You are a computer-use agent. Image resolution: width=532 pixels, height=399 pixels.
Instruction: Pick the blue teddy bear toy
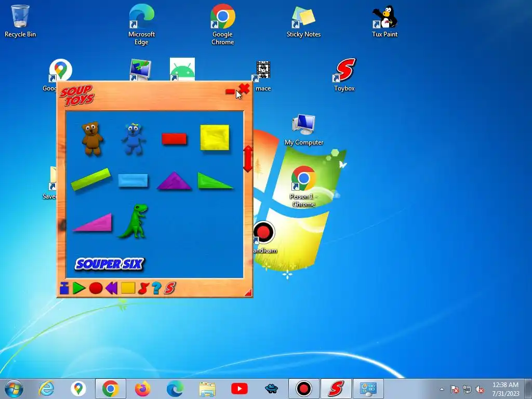(x=134, y=139)
